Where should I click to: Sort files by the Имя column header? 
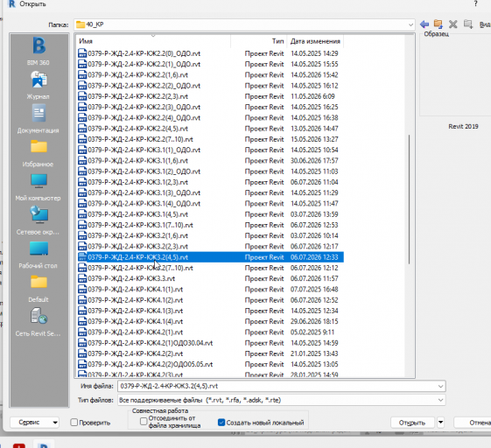coord(153,41)
